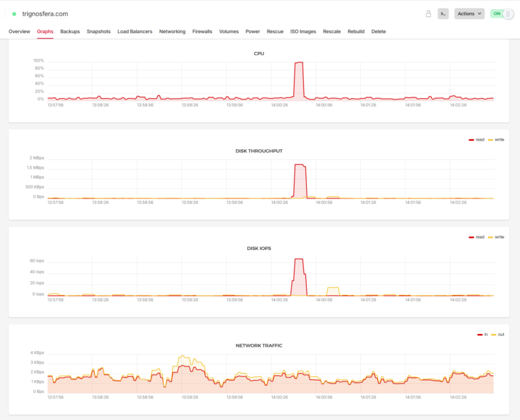This screenshot has height=420, width=520.
Task: Toggle the 'out' series in Network Traffic
Action: pyautogui.click(x=498, y=335)
